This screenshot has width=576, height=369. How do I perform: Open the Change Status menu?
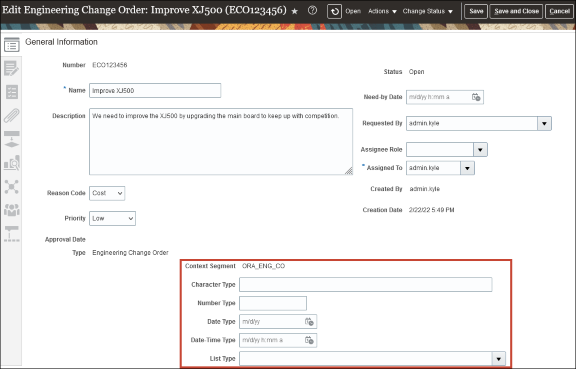click(x=428, y=11)
